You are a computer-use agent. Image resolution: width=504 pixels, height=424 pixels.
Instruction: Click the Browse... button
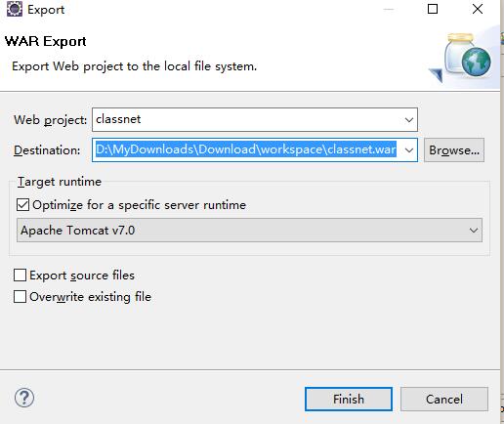point(454,150)
